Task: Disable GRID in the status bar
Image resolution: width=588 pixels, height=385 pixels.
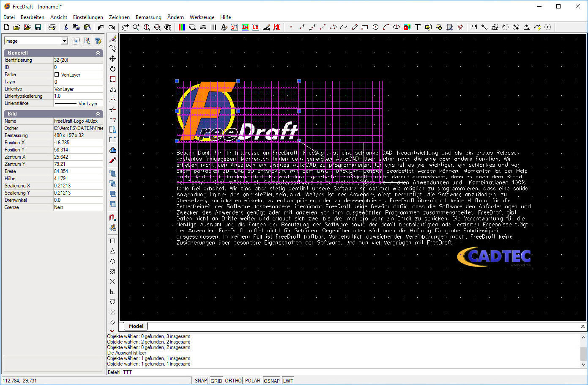Action: click(x=216, y=380)
